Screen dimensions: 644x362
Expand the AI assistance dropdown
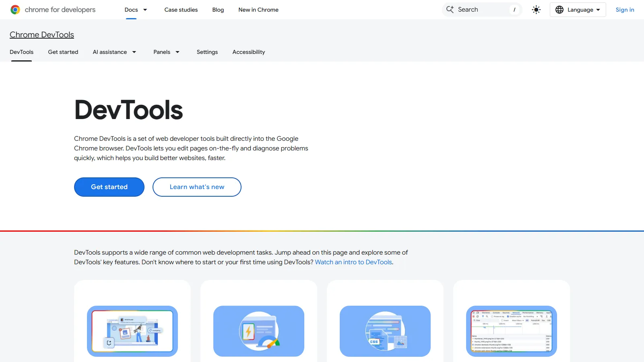pos(115,52)
